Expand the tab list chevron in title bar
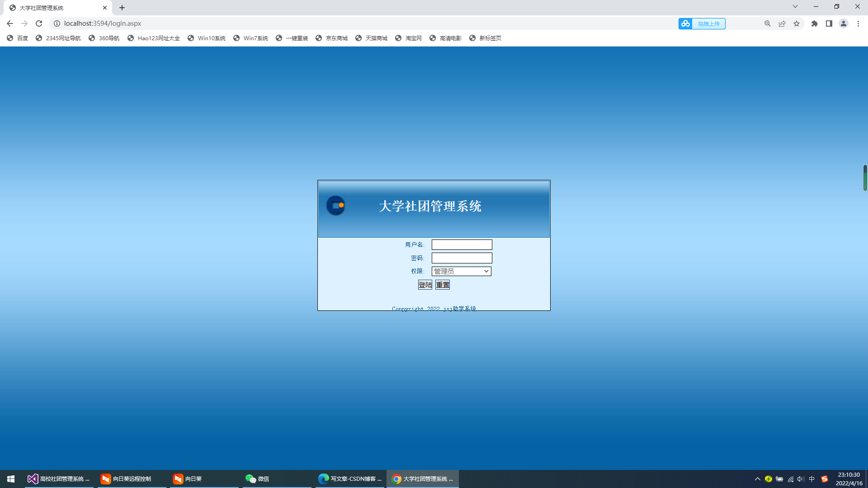The image size is (868, 488). coord(795,7)
